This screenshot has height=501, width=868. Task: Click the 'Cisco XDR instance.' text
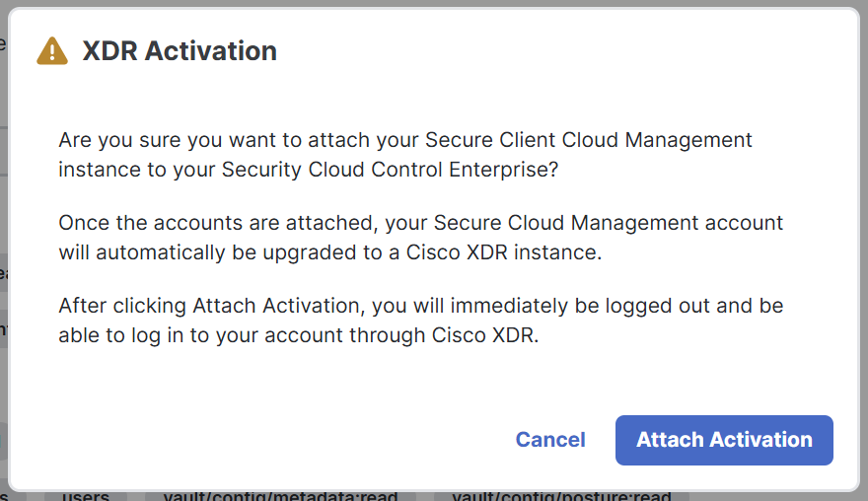504,252
